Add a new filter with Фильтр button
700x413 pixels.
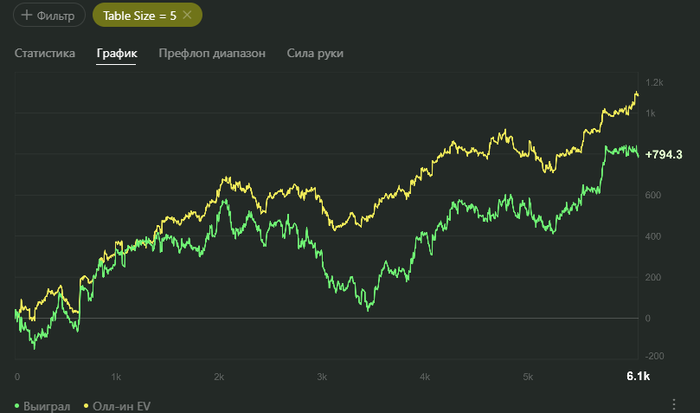[48, 15]
